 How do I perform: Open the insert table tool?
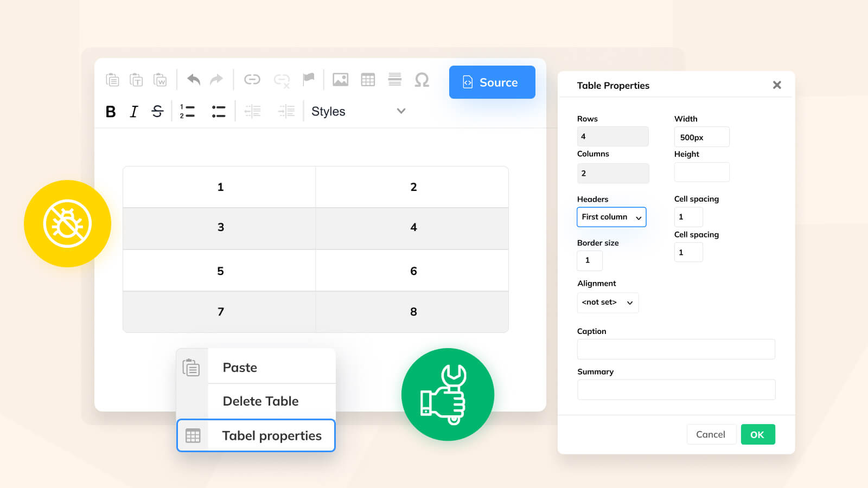point(368,80)
